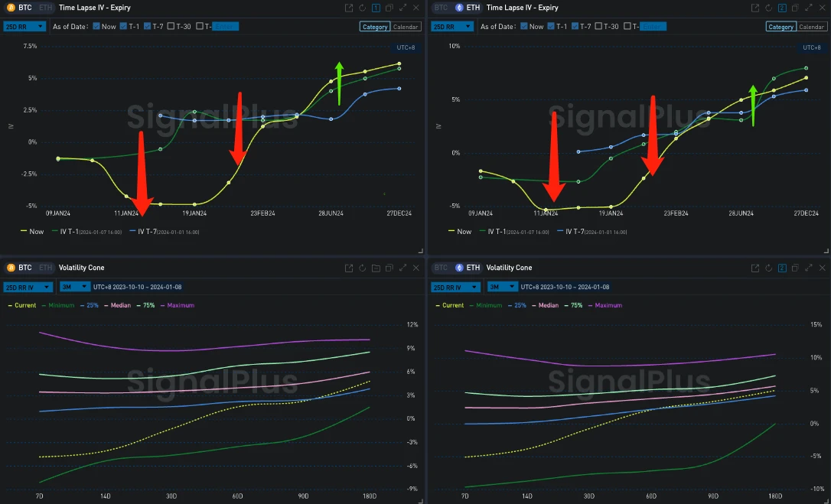This screenshot has width=831, height=504.
Task: Click the export icon in BTC Time Lapse panel
Action: click(349, 8)
